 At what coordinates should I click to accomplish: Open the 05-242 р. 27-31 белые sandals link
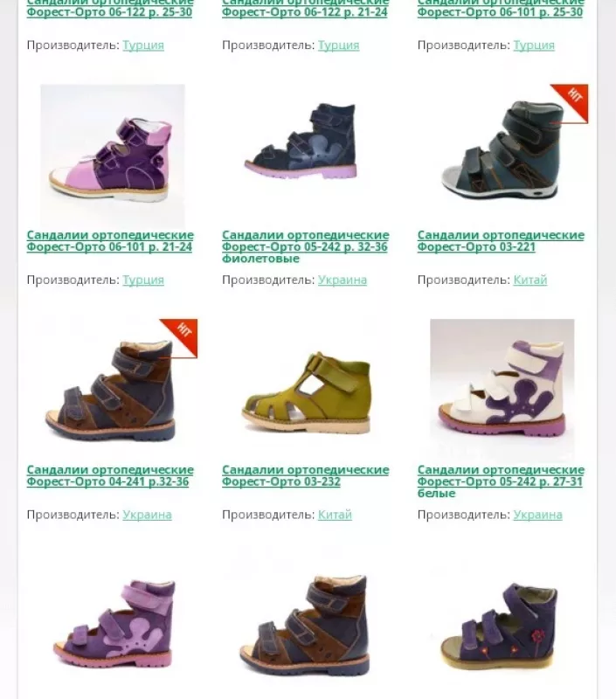tap(501, 481)
